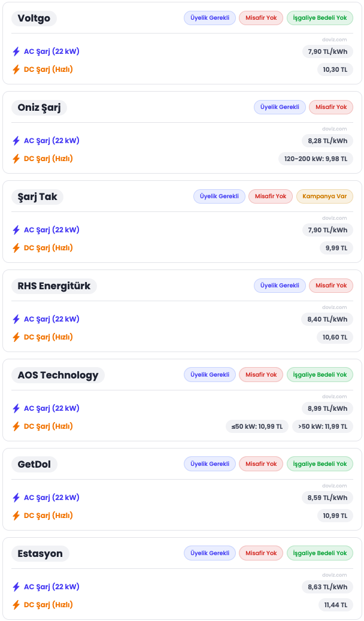Click Voltgo's İşgaliye Bedeli Yok tag
The image size is (364, 621).
(320, 18)
